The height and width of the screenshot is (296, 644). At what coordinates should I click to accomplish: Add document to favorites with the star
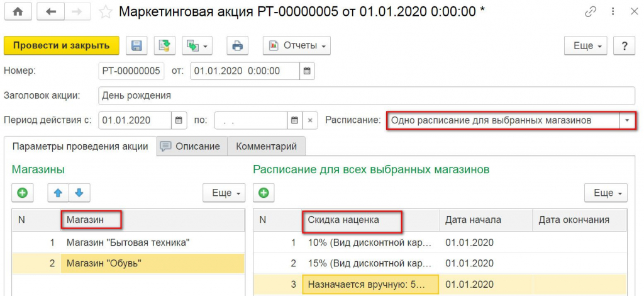click(x=106, y=12)
